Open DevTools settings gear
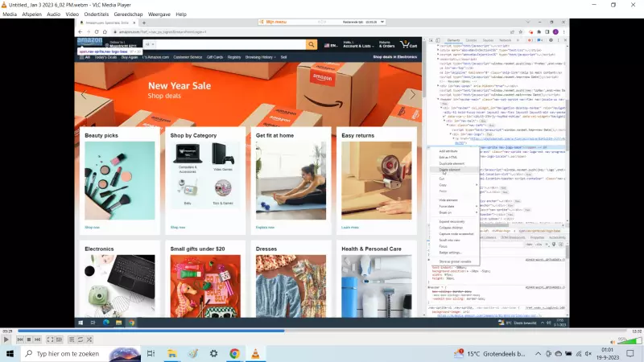644x362 pixels. click(551, 40)
